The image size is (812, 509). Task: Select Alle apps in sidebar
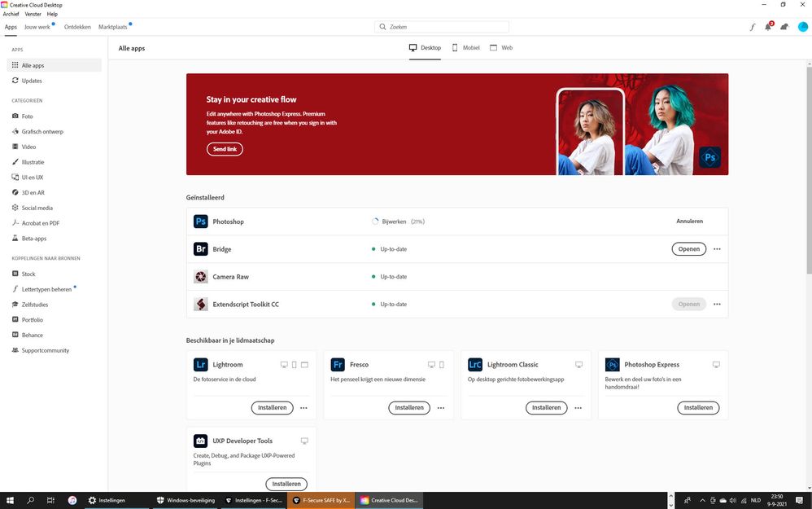click(x=55, y=65)
